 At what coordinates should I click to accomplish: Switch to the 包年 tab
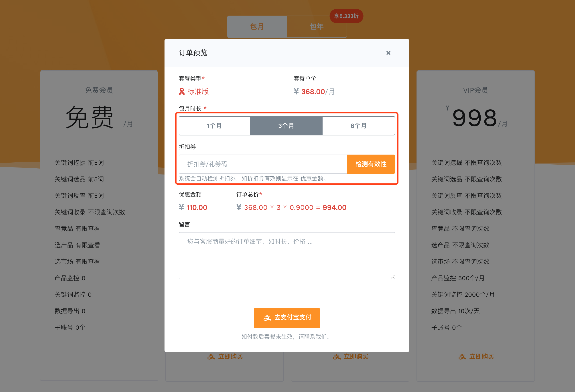(x=317, y=26)
